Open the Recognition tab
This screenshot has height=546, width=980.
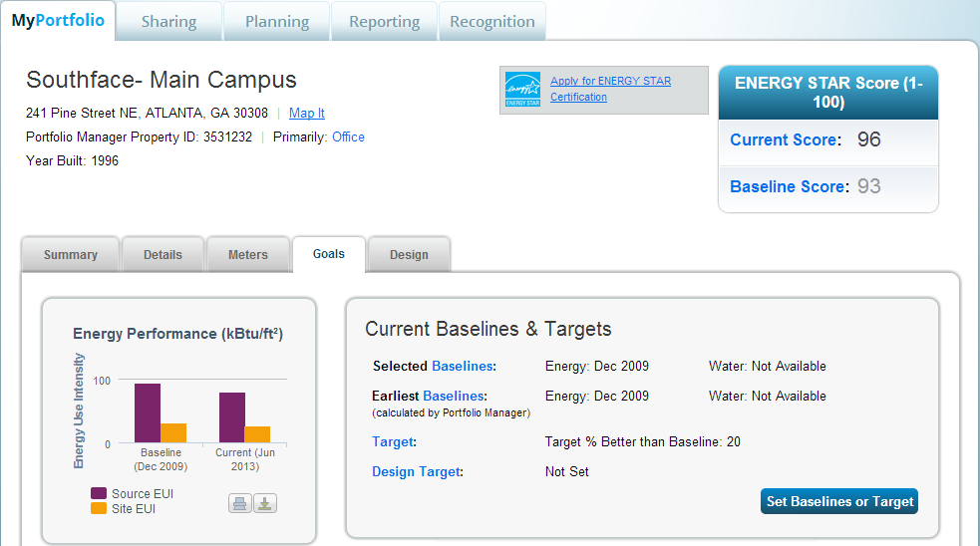(x=492, y=21)
